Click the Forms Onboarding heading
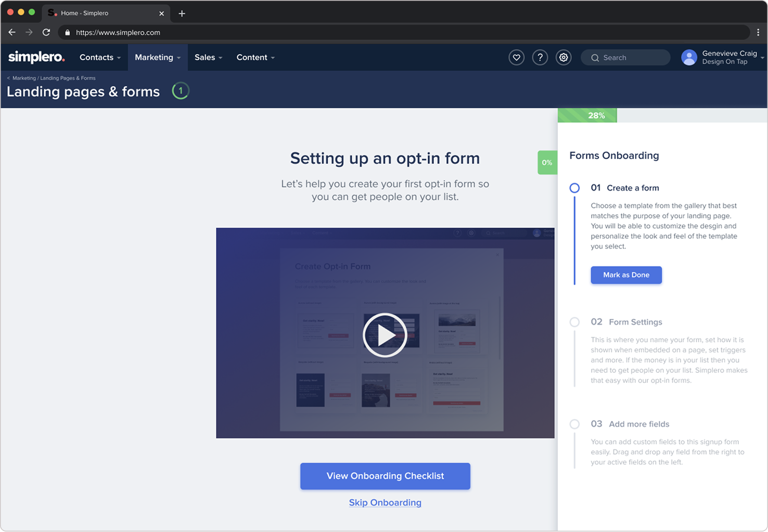Screen dimensions: 768x532 tap(614, 155)
